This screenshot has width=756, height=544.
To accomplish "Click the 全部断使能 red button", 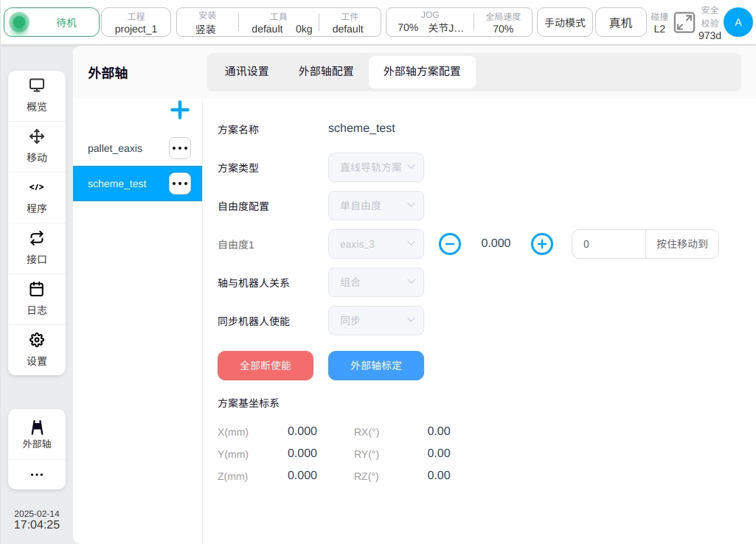I will pos(266,365).
